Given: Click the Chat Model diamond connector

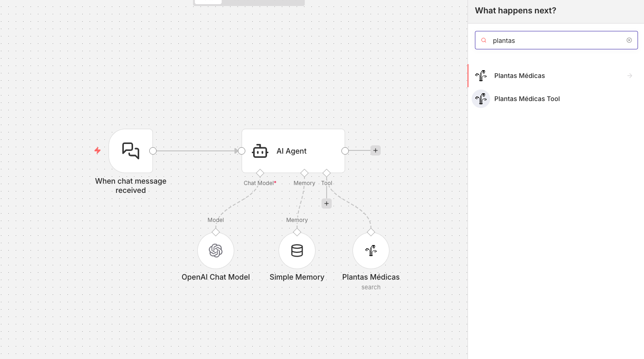Looking at the screenshot, I should coord(260,173).
